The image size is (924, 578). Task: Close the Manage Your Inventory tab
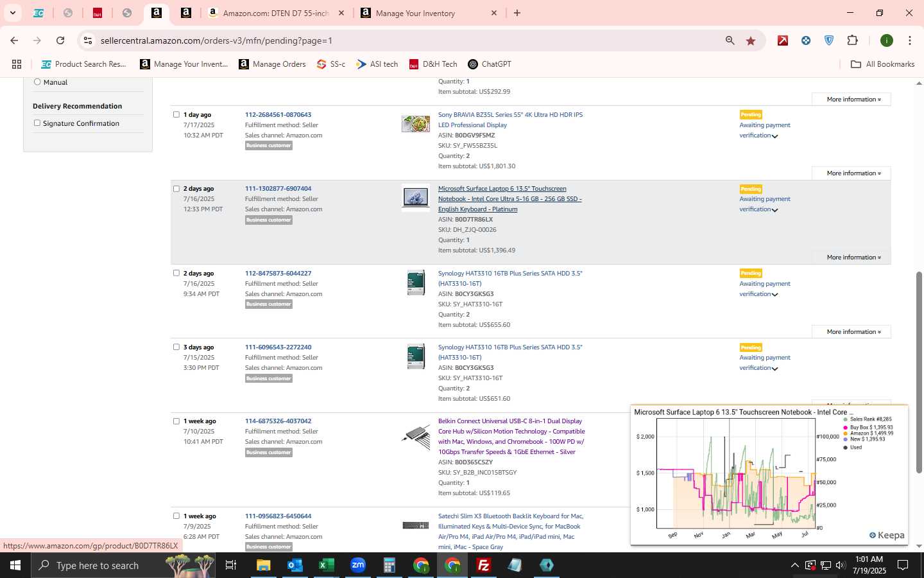(494, 13)
